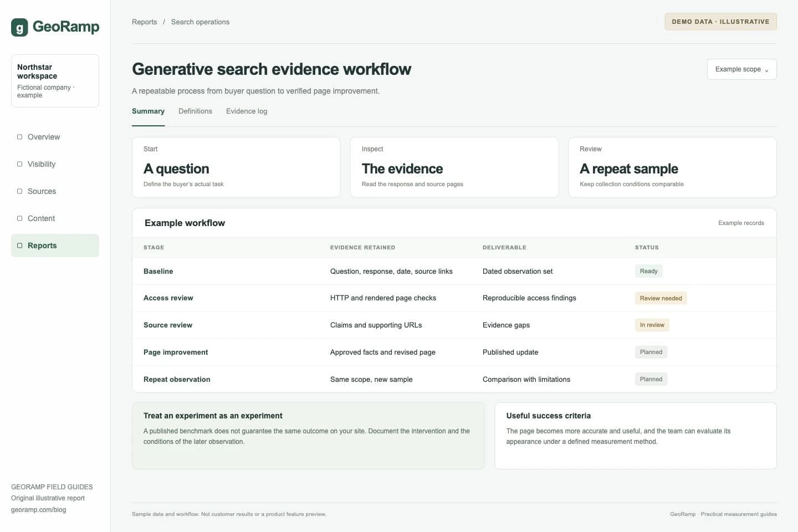Click the Review needed status badge
The image size is (798, 532).
tap(661, 298)
